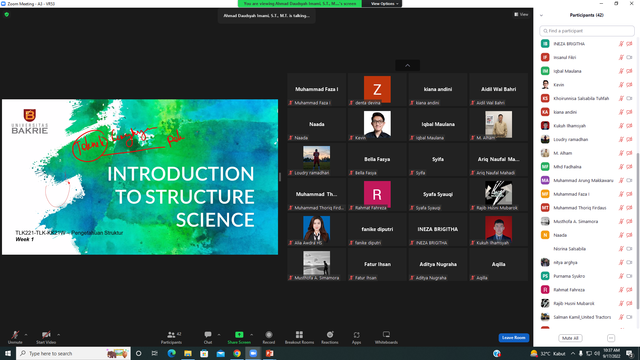Open Breakout Rooms icon

click(x=299, y=335)
